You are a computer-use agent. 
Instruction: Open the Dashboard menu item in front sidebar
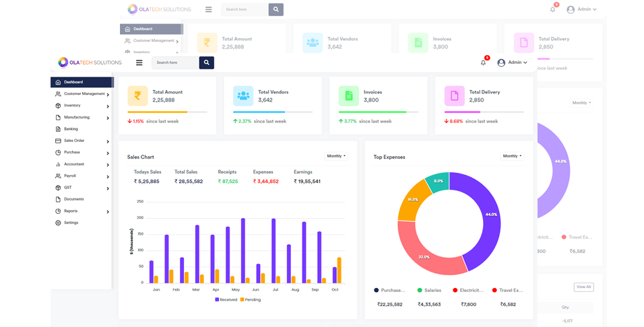point(82,82)
